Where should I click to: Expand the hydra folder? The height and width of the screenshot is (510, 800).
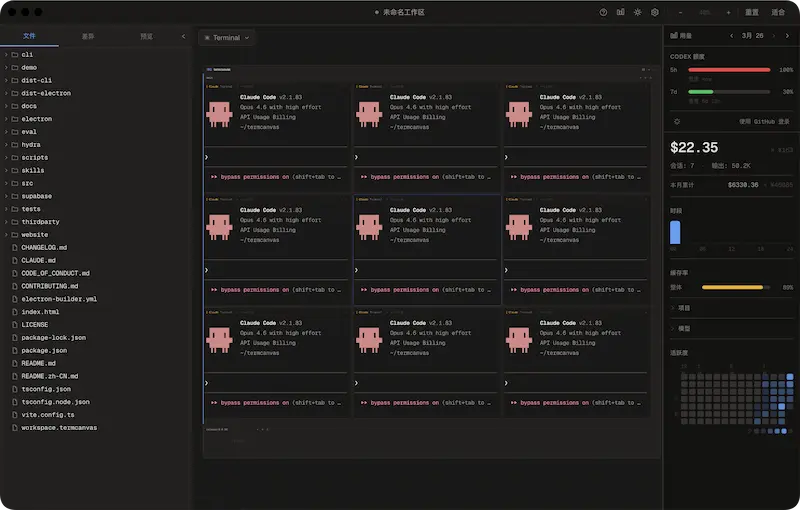click(x=31, y=145)
